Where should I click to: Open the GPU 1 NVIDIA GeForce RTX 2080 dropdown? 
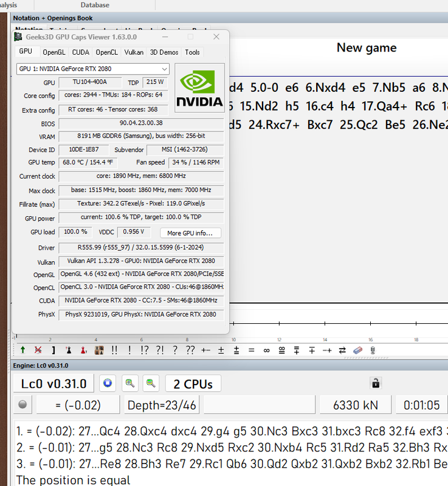tap(93, 69)
